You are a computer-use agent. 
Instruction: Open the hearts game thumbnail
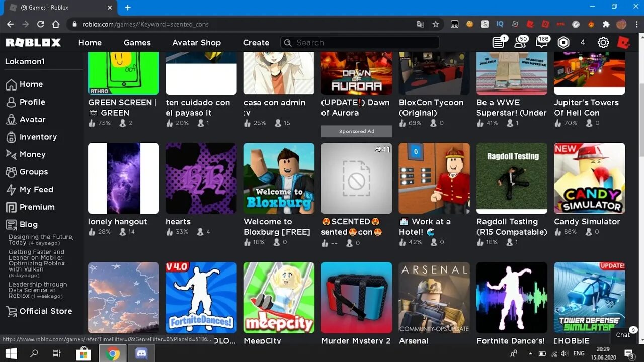click(x=201, y=178)
